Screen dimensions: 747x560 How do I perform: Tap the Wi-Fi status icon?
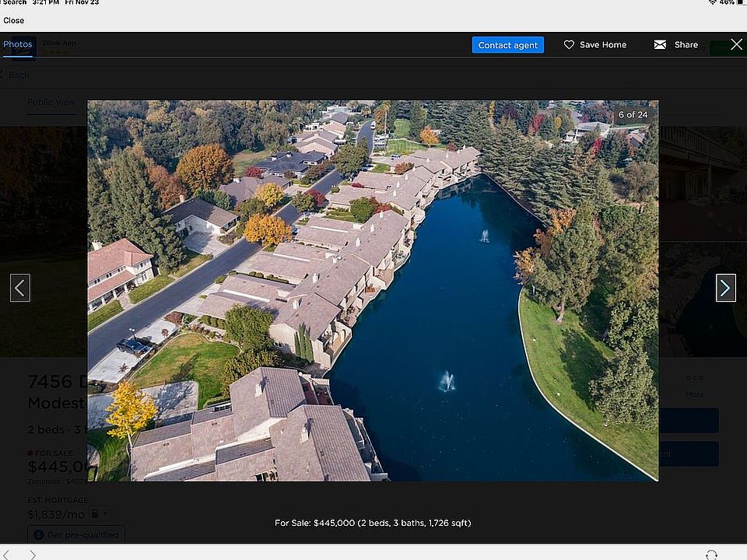[713, 2]
